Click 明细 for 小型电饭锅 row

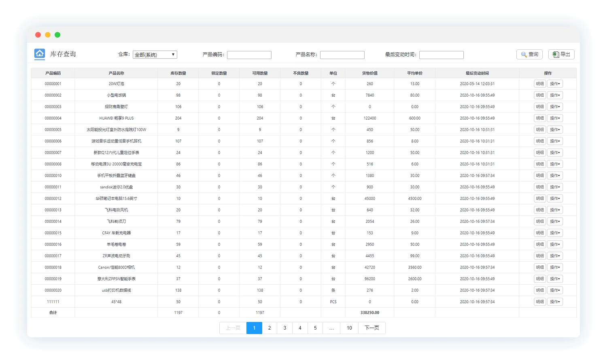540,95
